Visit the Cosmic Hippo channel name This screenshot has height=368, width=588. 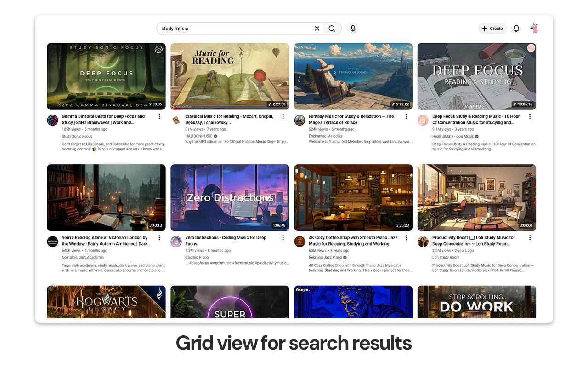tap(197, 258)
